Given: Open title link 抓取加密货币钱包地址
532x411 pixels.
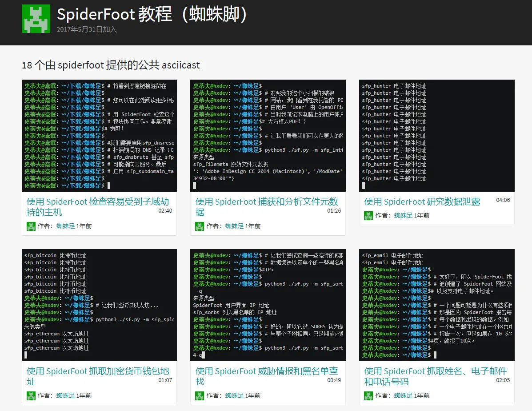Looking at the screenshot, I should (x=97, y=376).
